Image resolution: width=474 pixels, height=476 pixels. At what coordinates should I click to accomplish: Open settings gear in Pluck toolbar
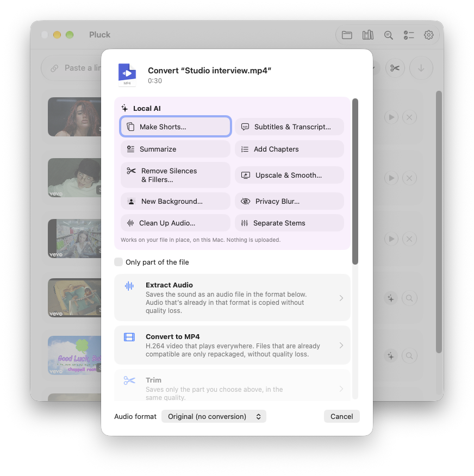tap(428, 35)
